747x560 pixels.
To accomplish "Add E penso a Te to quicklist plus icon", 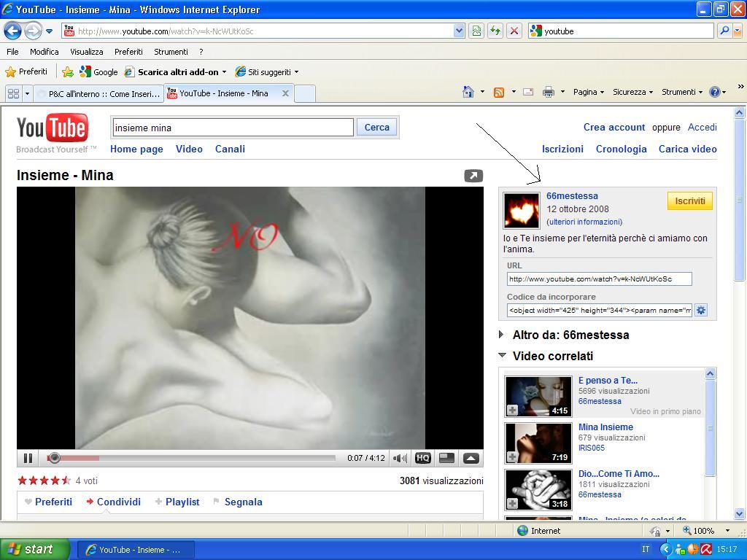I will click(x=512, y=411).
